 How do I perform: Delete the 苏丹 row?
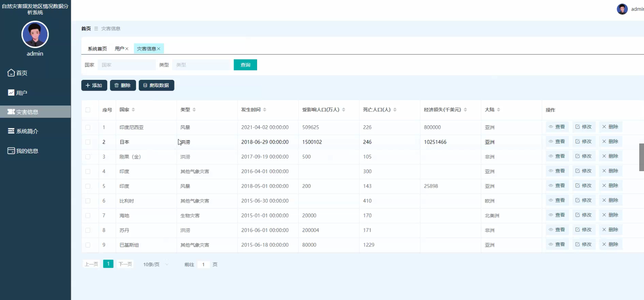coord(610,230)
